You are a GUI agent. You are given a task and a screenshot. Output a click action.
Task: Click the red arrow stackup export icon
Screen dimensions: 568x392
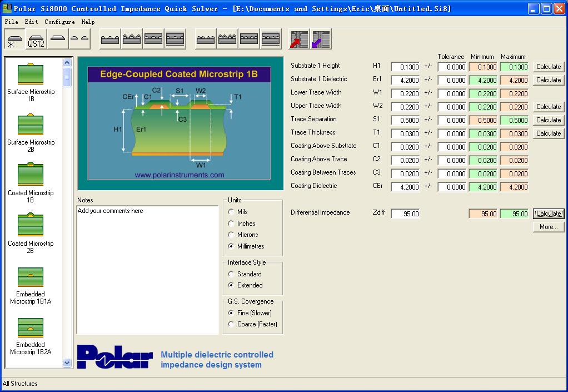tap(299, 39)
